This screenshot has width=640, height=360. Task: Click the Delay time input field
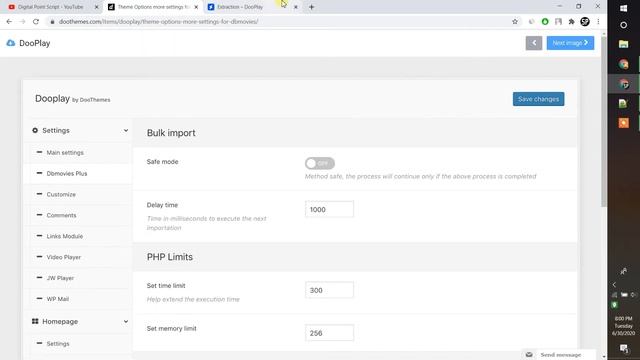tap(329, 209)
